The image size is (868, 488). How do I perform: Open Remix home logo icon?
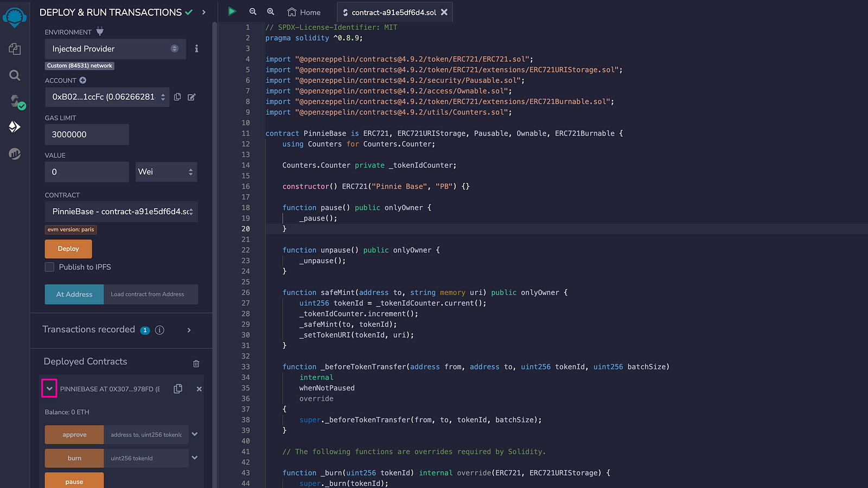click(15, 17)
